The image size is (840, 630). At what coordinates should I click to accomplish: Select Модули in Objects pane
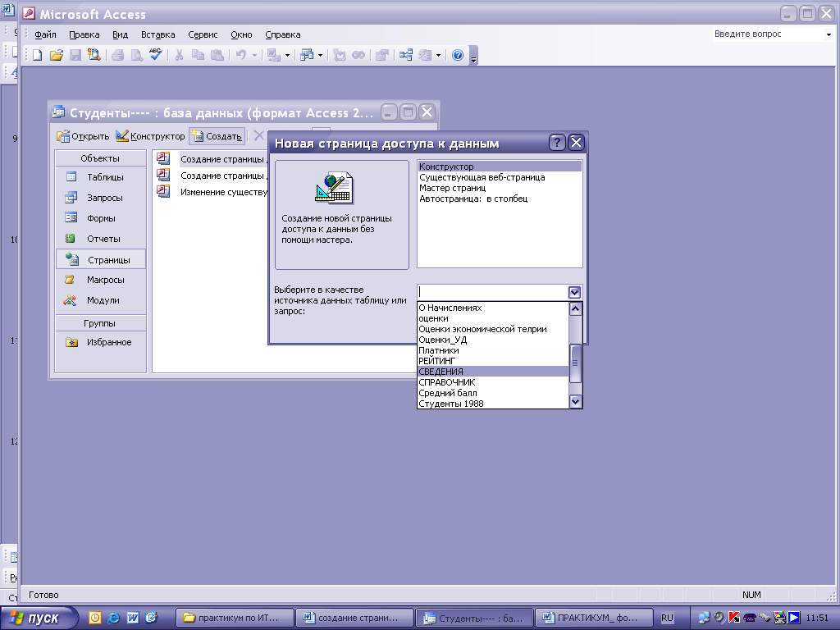tap(101, 300)
